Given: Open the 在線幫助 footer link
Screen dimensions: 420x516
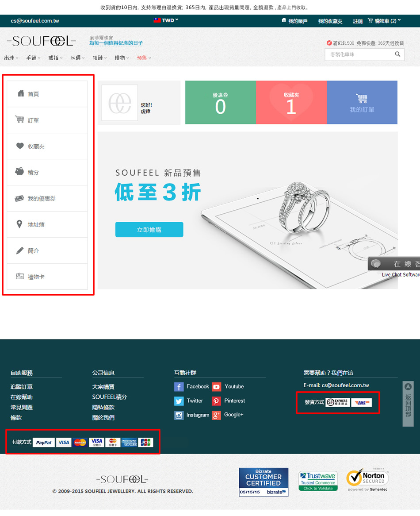Looking at the screenshot, I should (22, 397).
